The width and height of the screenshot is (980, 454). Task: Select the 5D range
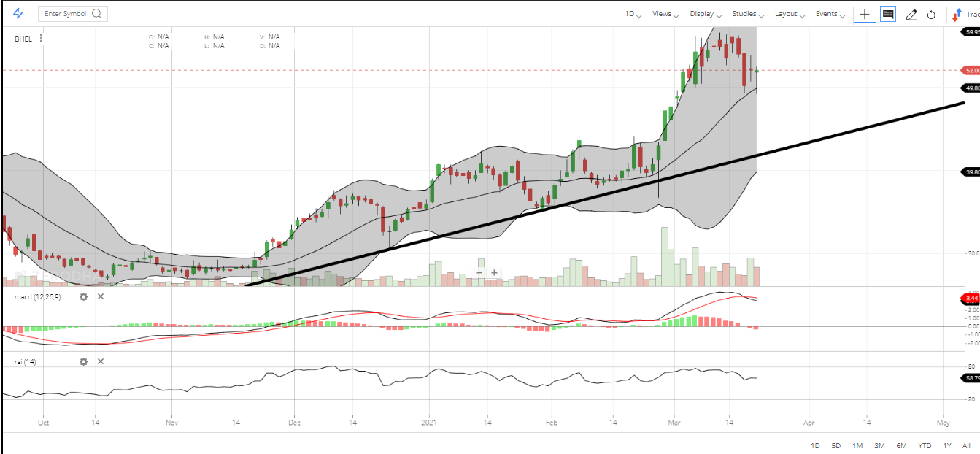[x=836, y=445]
